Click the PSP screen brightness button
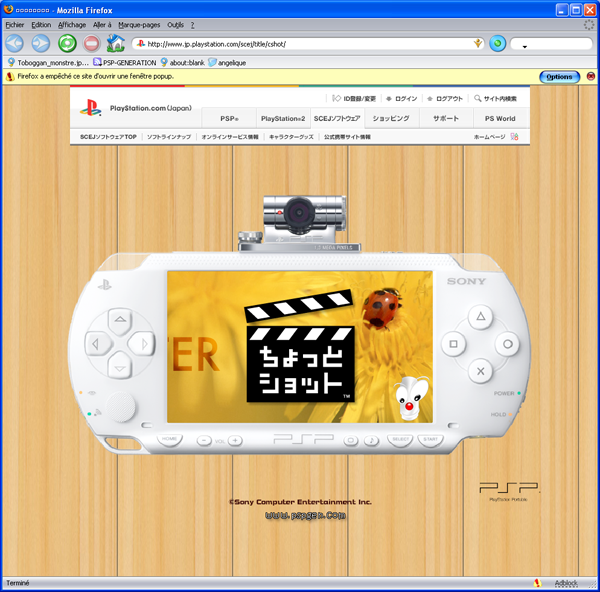 [x=351, y=440]
